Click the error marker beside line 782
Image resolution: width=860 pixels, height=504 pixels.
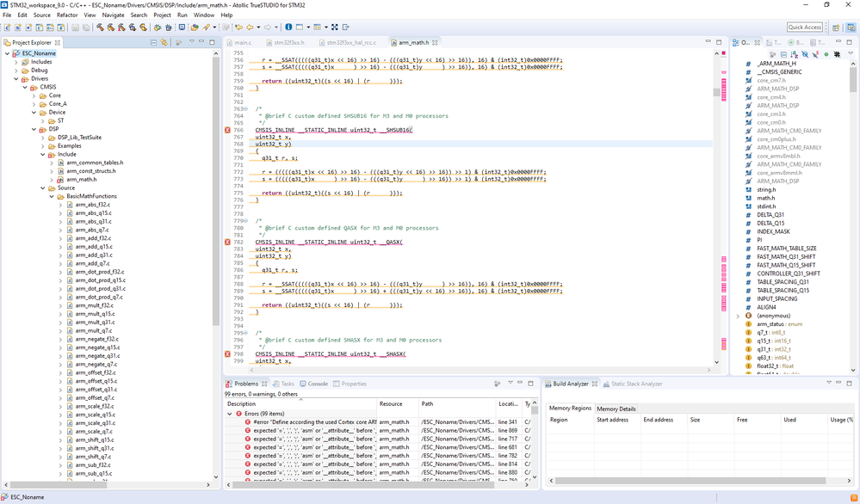pos(227,242)
